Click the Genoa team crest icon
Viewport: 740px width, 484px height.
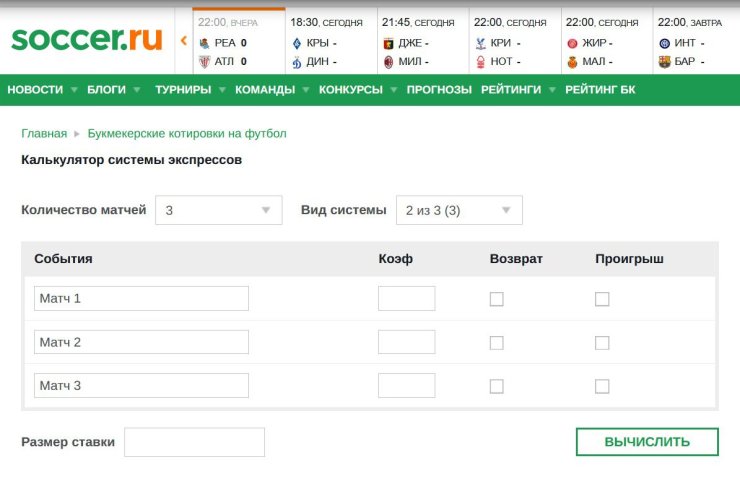pos(388,43)
